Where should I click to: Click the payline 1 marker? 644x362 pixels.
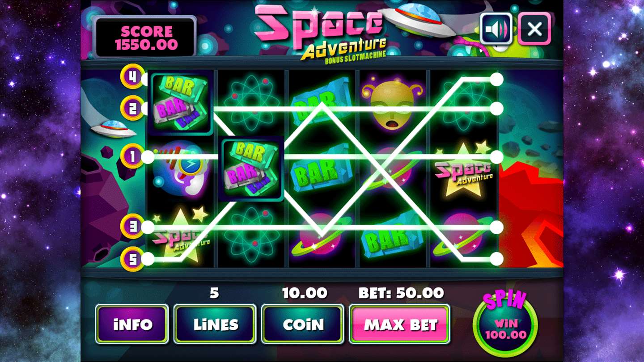[132, 156]
